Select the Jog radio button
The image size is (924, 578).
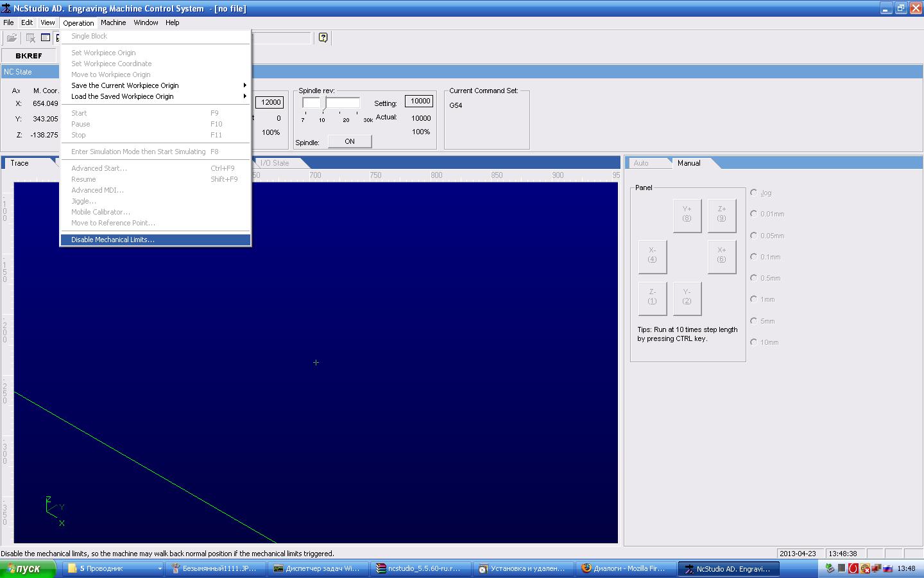coord(754,193)
